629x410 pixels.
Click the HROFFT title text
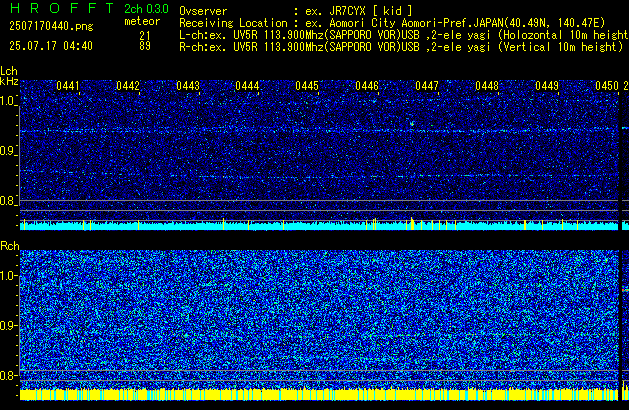62,8
